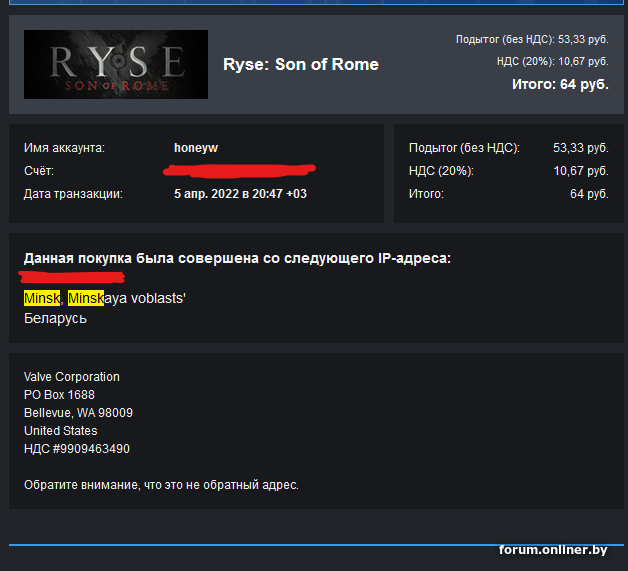The height and width of the screenshot is (571, 628).
Task: Click the account name honeyw
Action: click(x=196, y=148)
